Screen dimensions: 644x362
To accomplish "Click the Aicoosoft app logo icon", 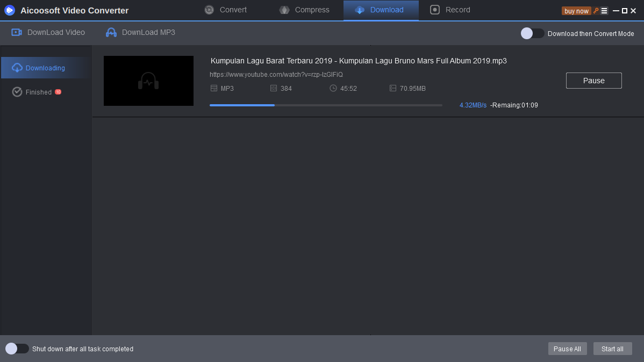I will tap(10, 10).
